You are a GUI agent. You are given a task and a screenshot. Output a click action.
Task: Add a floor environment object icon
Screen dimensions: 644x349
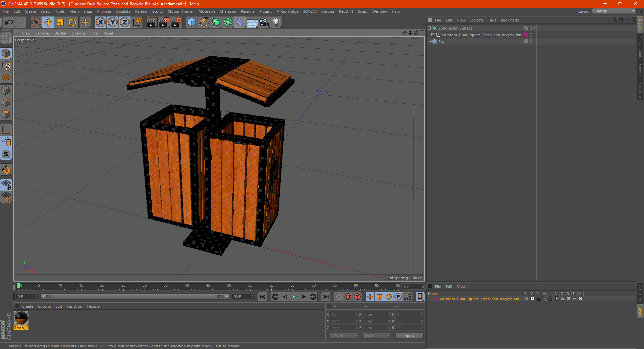[x=252, y=22]
